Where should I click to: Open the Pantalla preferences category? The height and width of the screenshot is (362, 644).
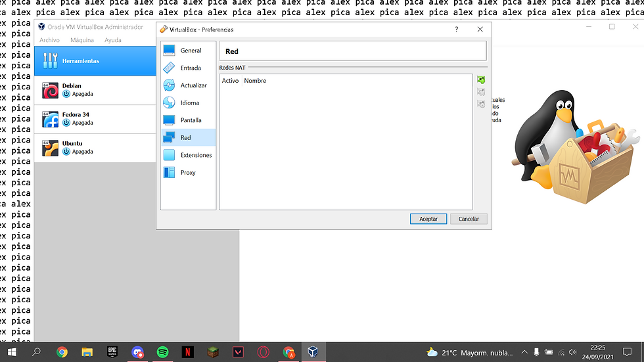(x=188, y=120)
